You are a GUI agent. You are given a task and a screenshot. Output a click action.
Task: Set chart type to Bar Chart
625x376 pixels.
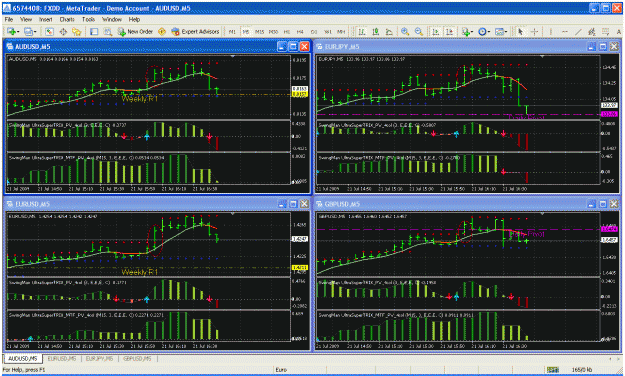362,31
